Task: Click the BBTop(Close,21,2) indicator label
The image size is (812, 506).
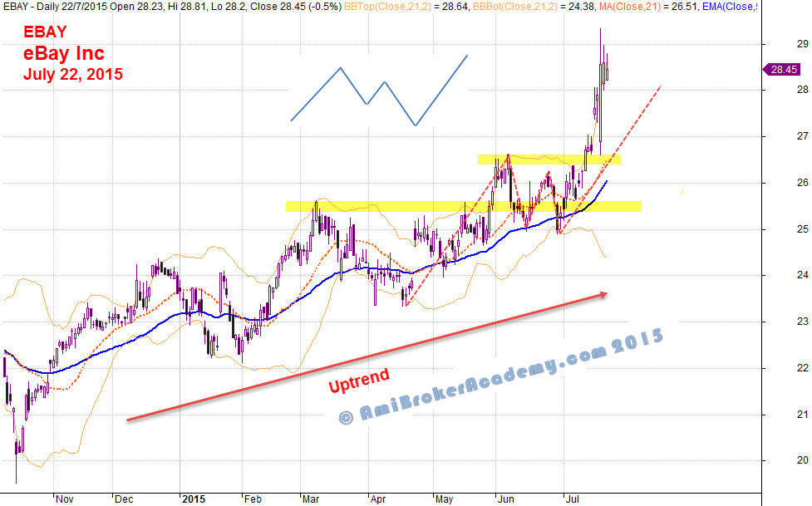Action: [388, 6]
